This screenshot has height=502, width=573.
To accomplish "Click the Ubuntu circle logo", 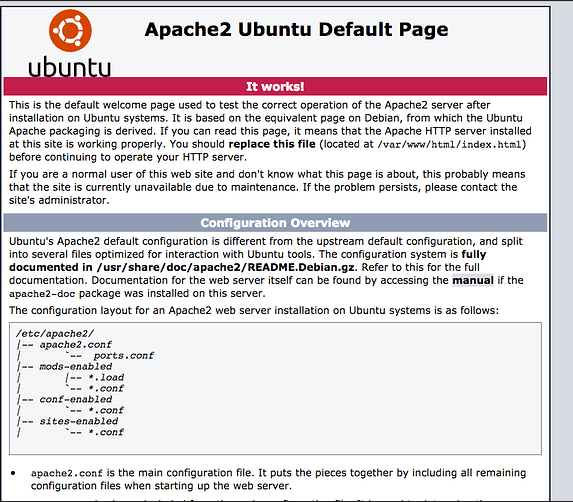I will pyautogui.click(x=70, y=31).
